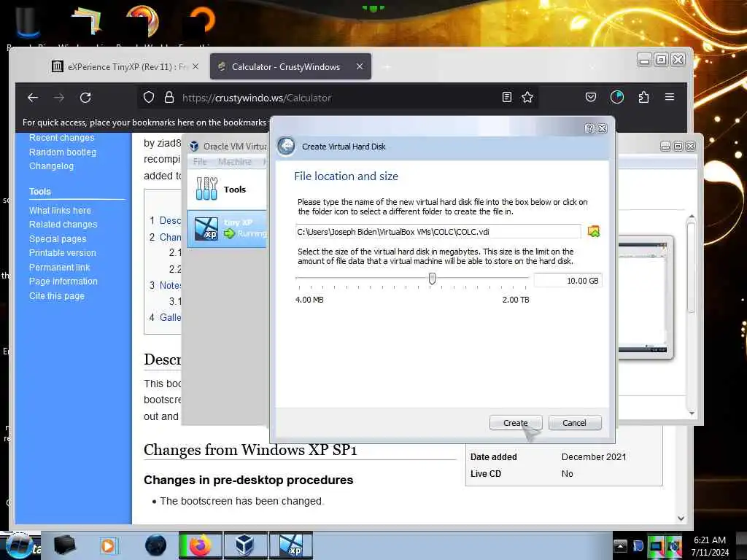Open the Random bootleg link
The height and width of the screenshot is (560, 747).
63,152
